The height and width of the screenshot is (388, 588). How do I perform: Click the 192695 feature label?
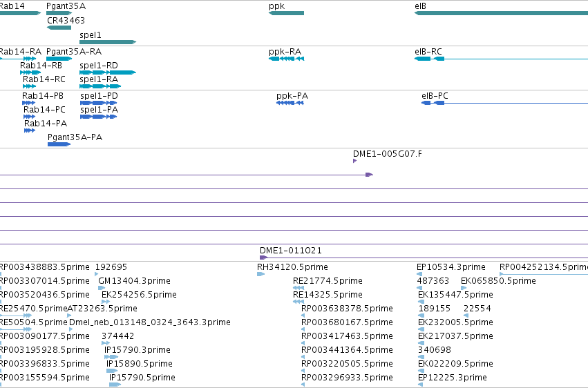(x=111, y=266)
